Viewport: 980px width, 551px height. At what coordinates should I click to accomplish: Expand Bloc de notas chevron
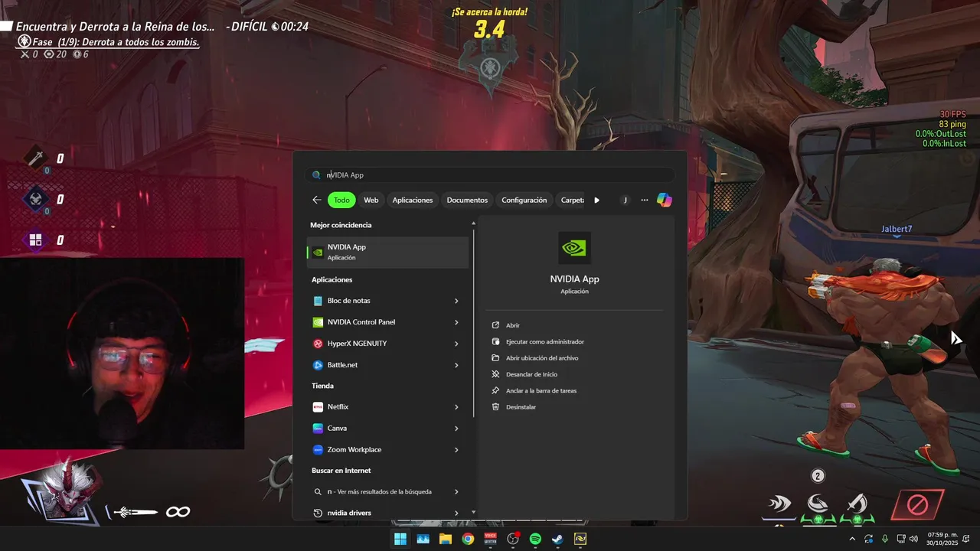[x=456, y=301]
